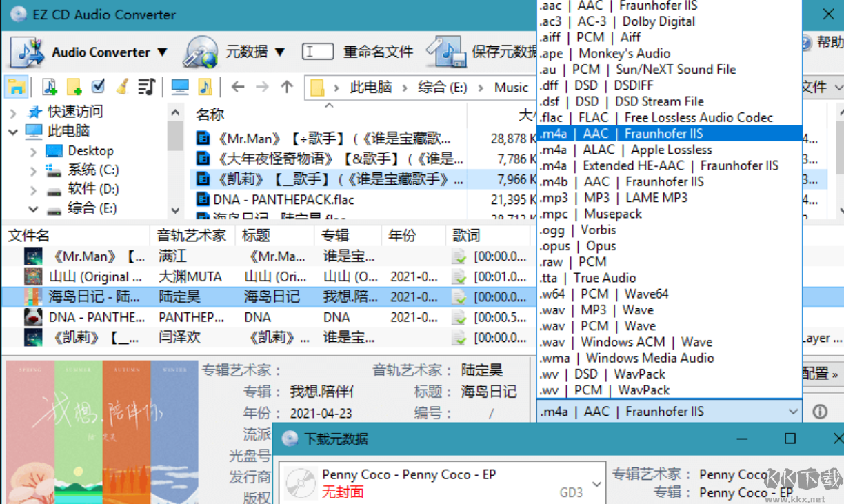The image size is (844, 504).
Task: Expand 此电脑 in the folder tree
Action: pyautogui.click(x=14, y=131)
